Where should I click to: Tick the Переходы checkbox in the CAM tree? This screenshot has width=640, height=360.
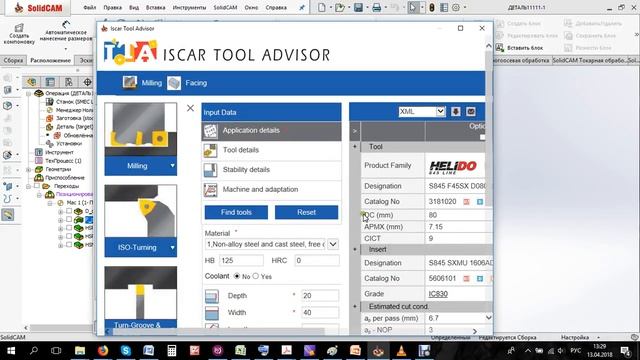pyautogui.click(x=37, y=186)
